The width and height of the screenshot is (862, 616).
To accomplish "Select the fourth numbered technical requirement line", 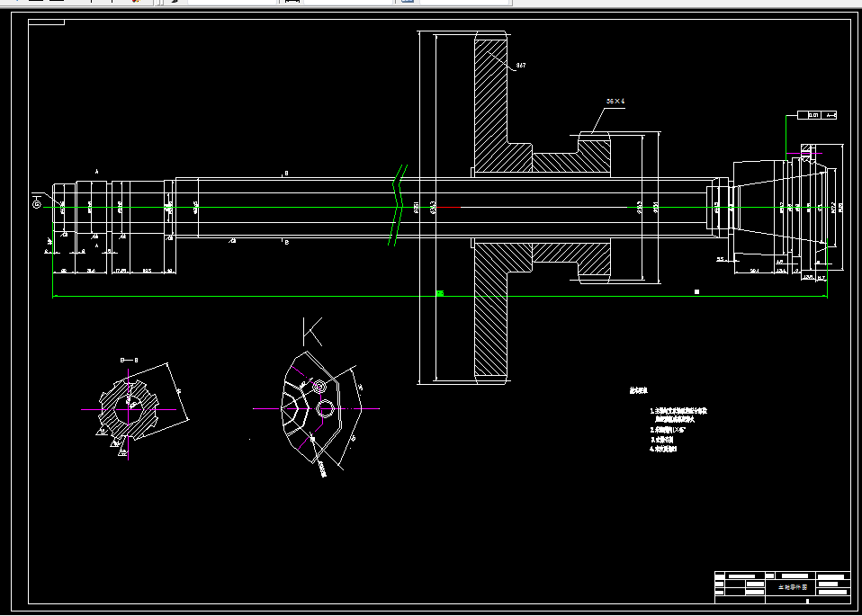I will pos(663,449).
